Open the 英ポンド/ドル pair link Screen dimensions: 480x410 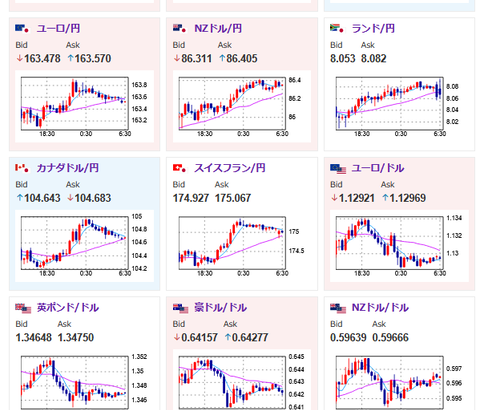(68, 308)
